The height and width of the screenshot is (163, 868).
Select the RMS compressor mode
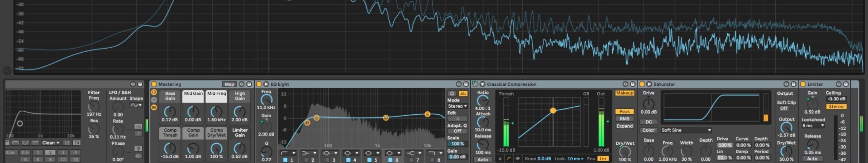click(624, 119)
